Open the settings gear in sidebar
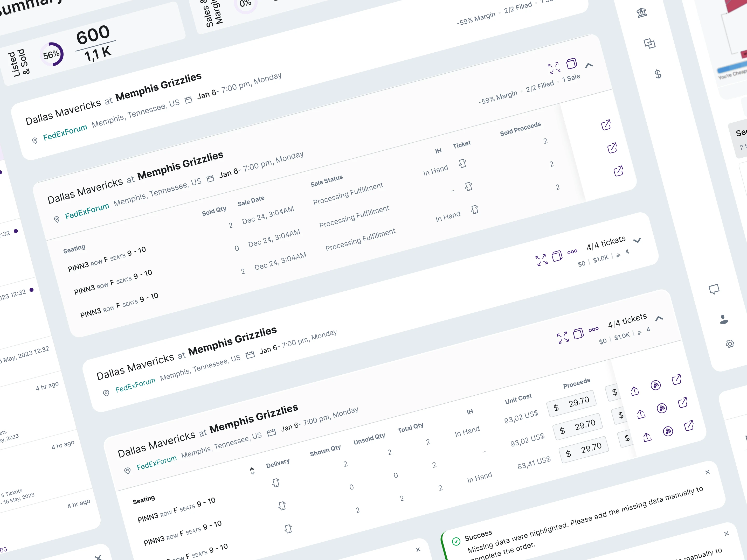747x560 pixels. (x=730, y=344)
